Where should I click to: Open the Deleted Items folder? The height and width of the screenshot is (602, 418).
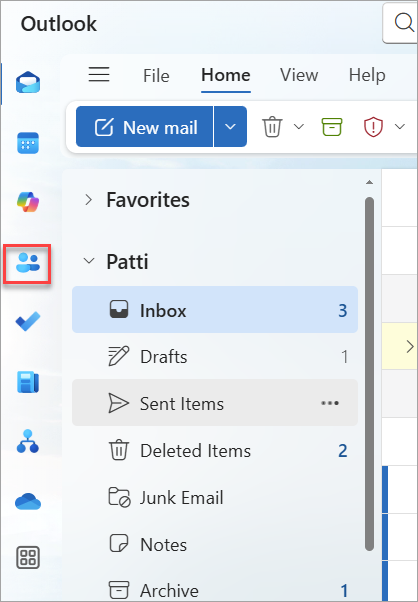pyautogui.click(x=215, y=450)
